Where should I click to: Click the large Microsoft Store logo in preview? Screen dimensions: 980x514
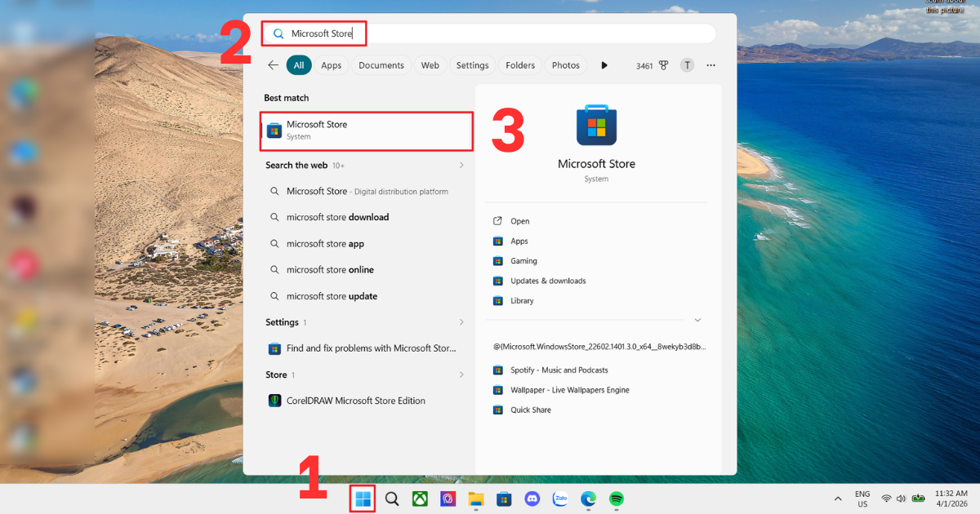(596, 126)
